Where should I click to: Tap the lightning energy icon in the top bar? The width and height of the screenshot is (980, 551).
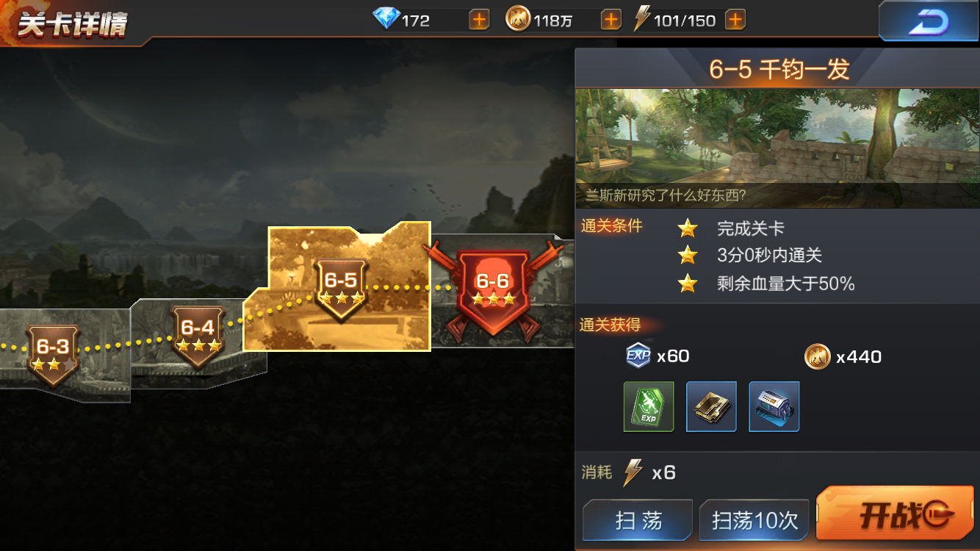click(x=642, y=19)
